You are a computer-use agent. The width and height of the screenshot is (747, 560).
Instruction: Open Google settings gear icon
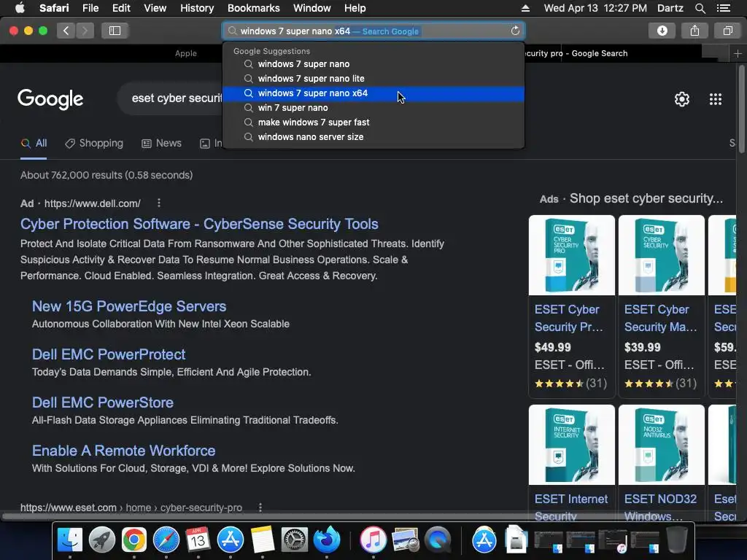pos(682,99)
